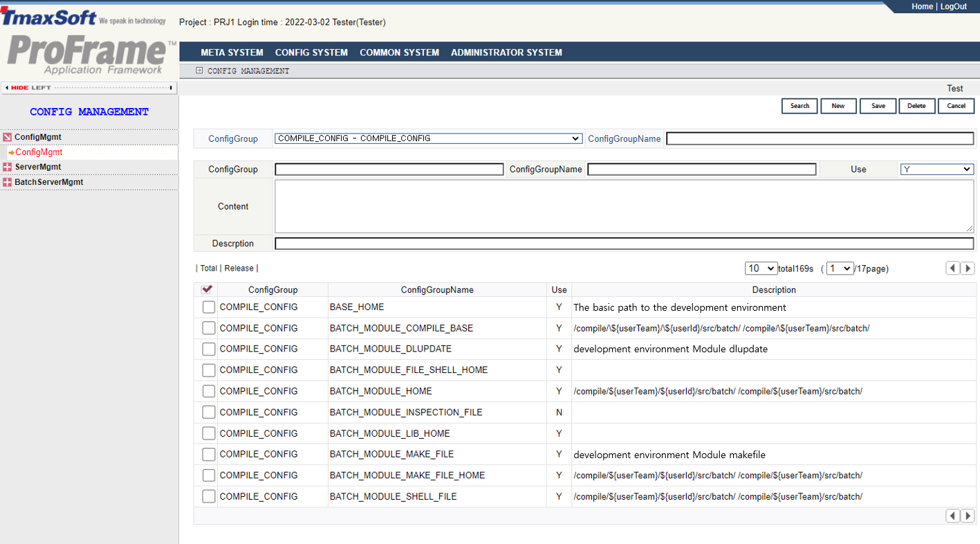Click the orange arrow icon beside ConfigMgmt submenu
The height and width of the screenshot is (544, 980).
tap(12, 152)
